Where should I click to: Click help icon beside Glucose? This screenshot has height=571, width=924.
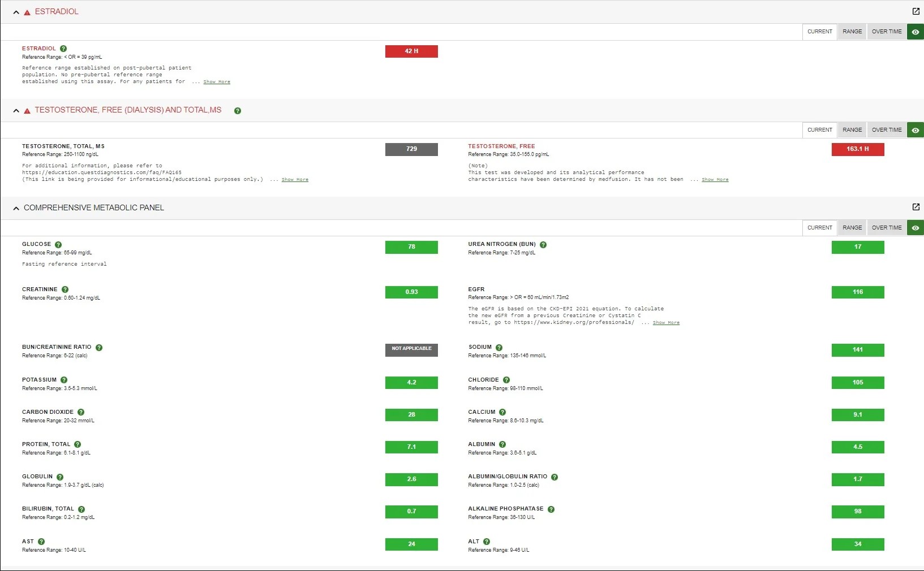click(58, 245)
